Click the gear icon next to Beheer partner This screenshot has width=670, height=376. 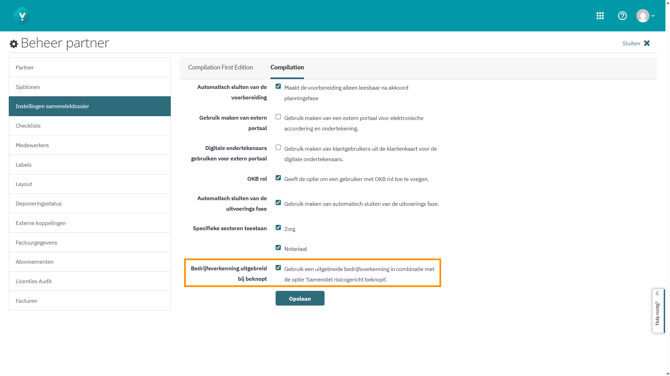[14, 44]
